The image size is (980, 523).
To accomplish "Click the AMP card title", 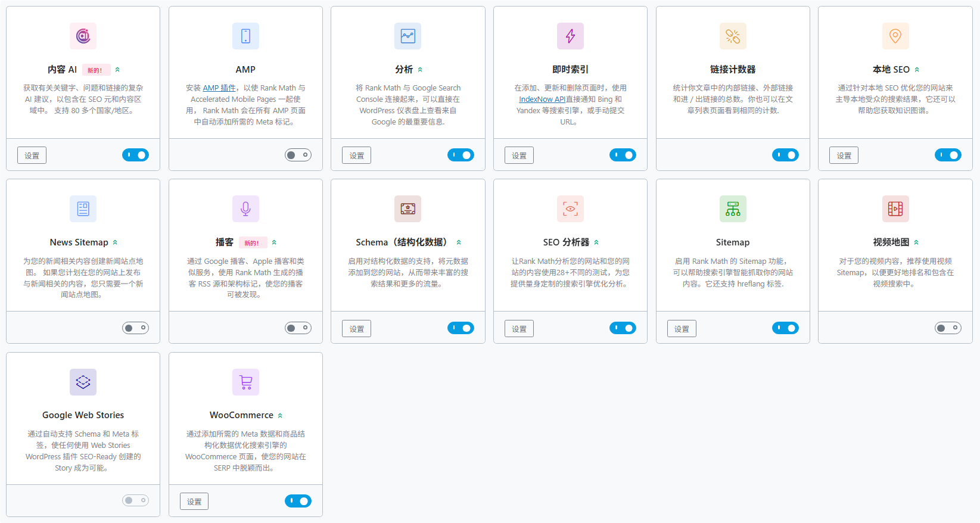I will (x=245, y=70).
